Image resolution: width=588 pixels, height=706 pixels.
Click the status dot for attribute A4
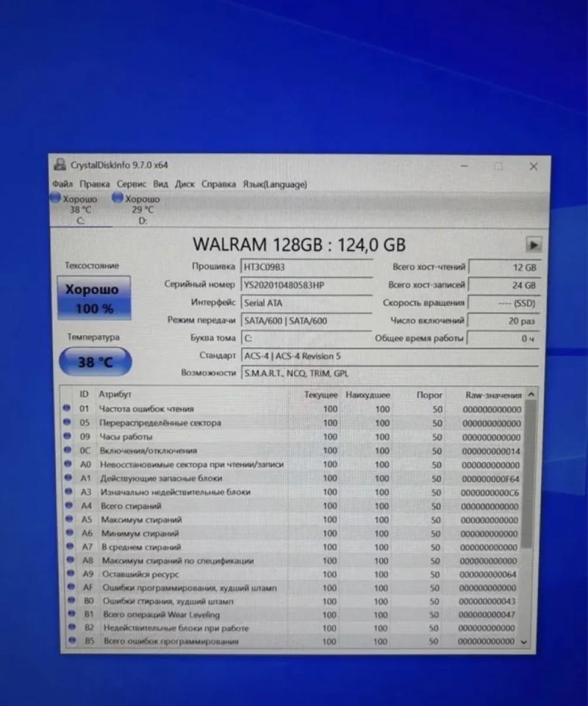coord(69,505)
